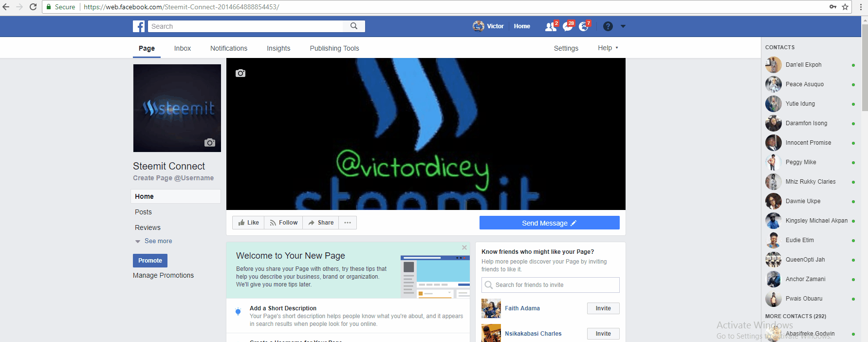Expand the Help dropdown
Viewport: 868px width, 342px height.
(x=608, y=48)
